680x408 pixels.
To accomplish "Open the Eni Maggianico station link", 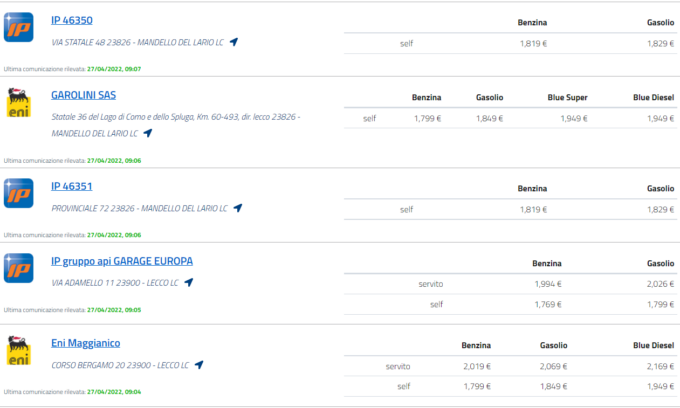I will point(86,344).
